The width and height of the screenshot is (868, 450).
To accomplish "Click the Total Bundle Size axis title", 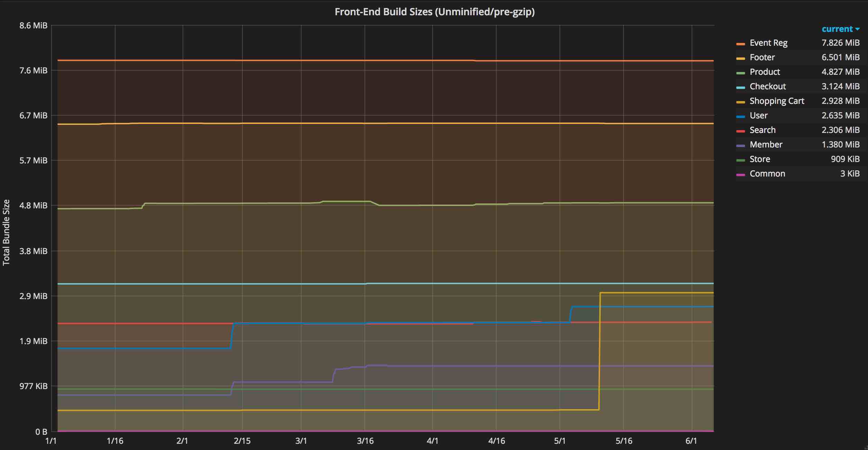I will [6, 233].
